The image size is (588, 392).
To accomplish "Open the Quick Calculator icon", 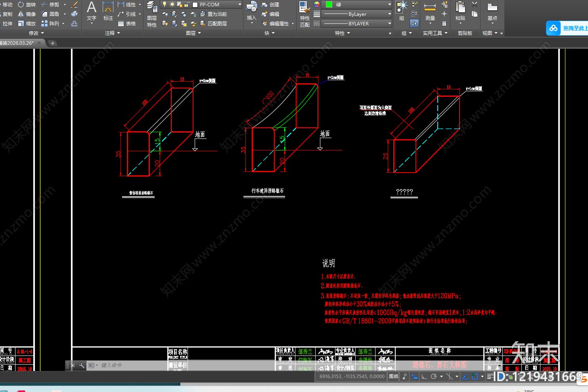I will pyautogui.click(x=444, y=23).
